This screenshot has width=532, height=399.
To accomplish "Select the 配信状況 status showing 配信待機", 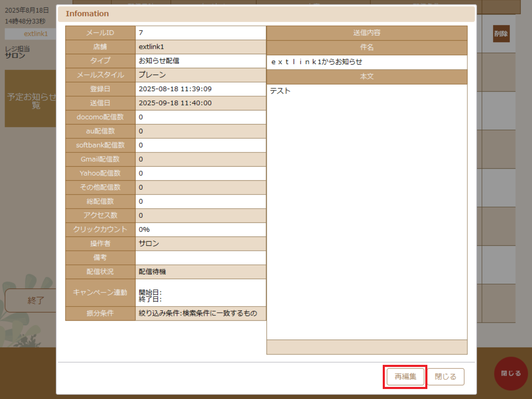I will coord(201,272).
